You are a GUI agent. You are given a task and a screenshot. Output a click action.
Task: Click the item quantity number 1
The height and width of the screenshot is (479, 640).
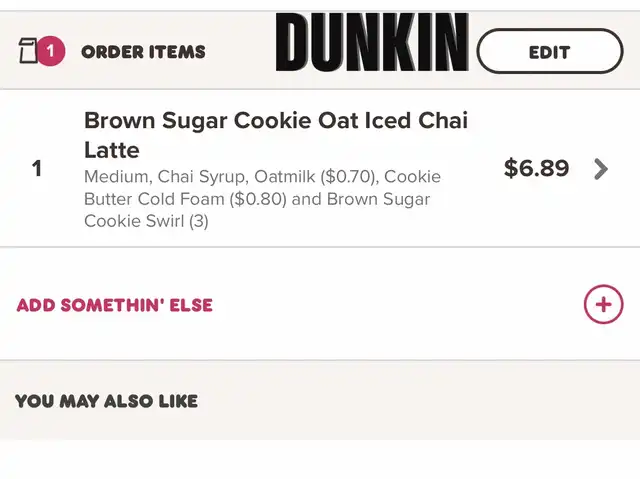coord(37,169)
